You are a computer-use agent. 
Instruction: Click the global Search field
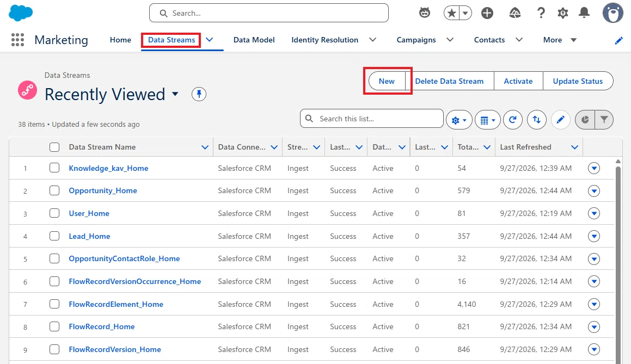click(x=269, y=13)
